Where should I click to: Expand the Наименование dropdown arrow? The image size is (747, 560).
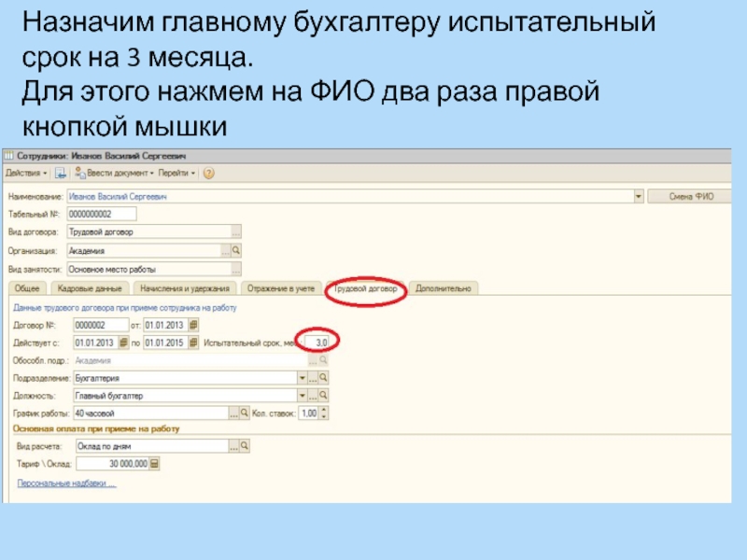point(639,197)
